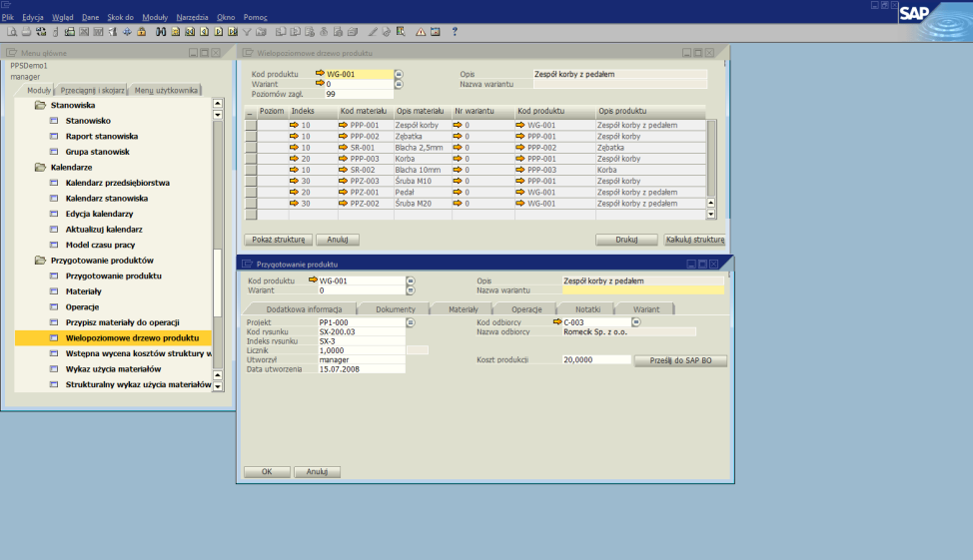Image resolution: width=973 pixels, height=560 pixels.
Task: Collapse the Kalendarze folder
Action: [x=40, y=168]
